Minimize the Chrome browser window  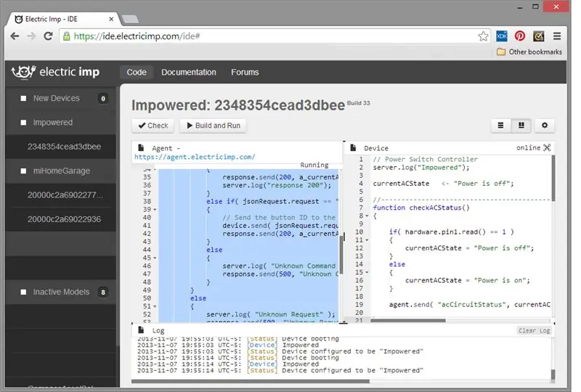coord(520,7)
